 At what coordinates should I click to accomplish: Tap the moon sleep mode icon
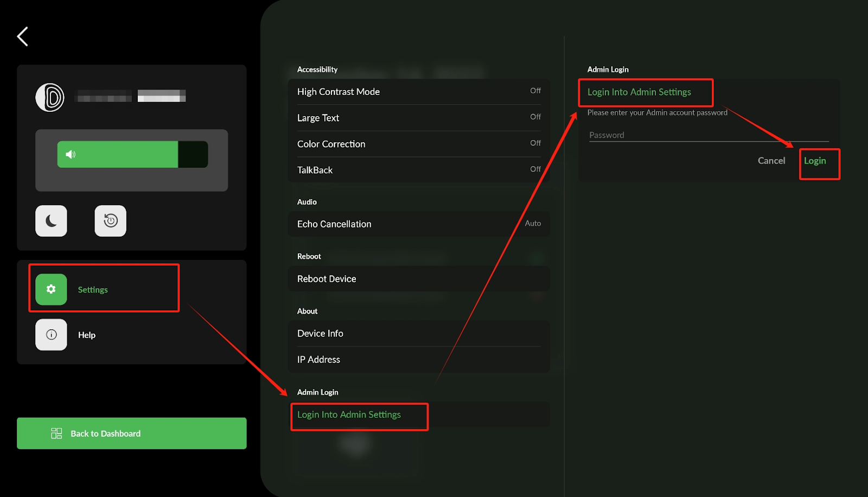click(51, 221)
